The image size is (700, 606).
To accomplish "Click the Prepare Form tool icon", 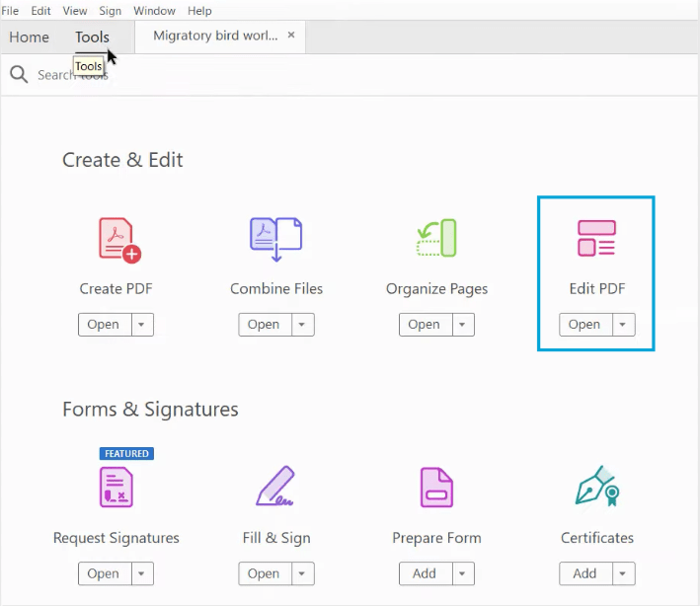I will click(x=436, y=488).
